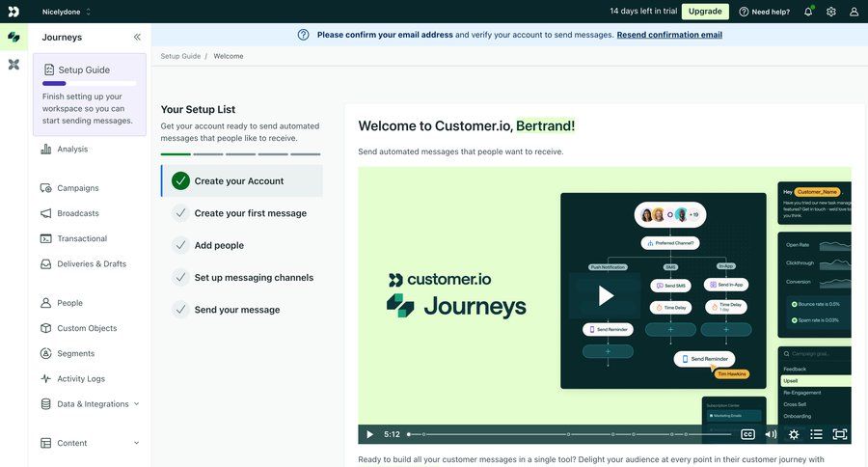Expand Data & Integrations chevron
This screenshot has height=467, width=868.
(x=137, y=404)
